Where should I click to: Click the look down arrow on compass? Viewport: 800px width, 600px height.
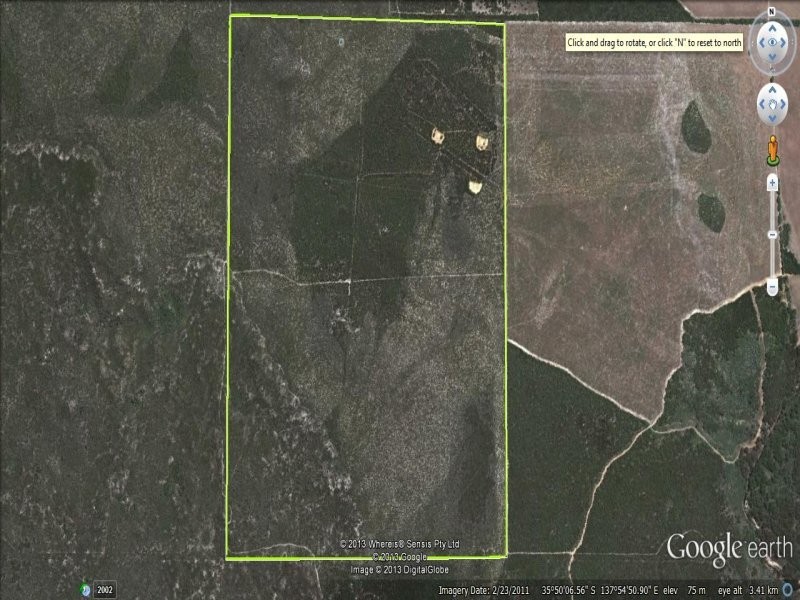(x=772, y=58)
